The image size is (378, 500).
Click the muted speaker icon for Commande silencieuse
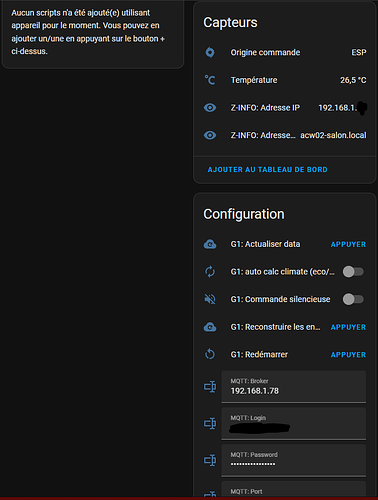[210, 299]
